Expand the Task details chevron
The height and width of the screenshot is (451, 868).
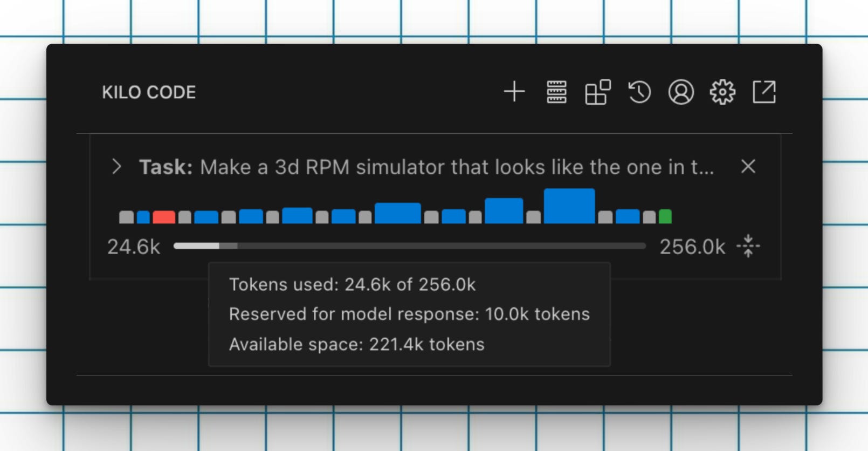coord(116,167)
